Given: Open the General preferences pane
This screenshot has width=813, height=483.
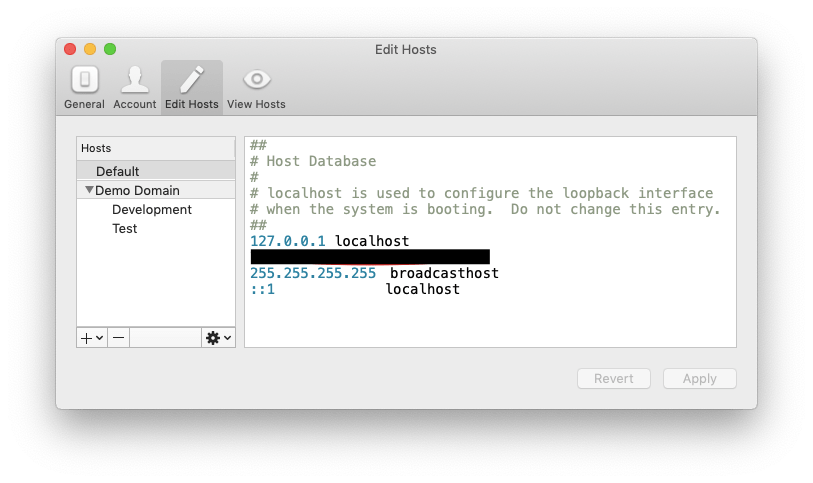Looking at the screenshot, I should click(x=84, y=88).
